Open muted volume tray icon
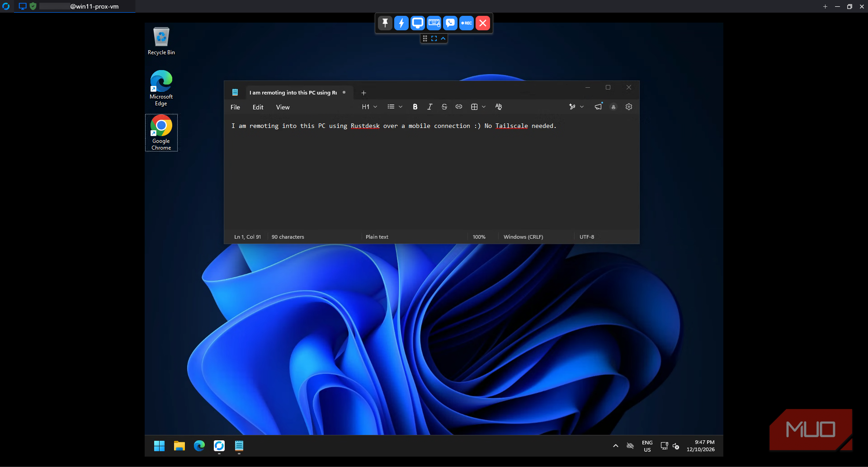The image size is (868, 467). tap(676, 446)
